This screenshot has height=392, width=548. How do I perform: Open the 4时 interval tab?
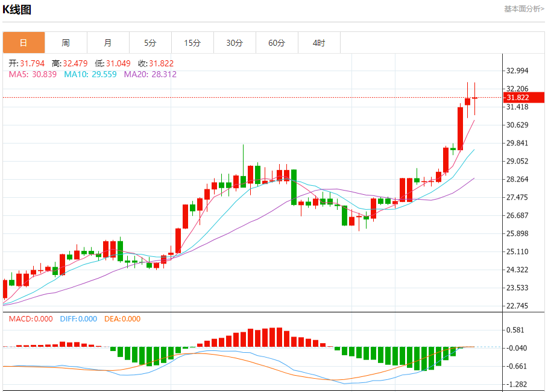(319, 43)
